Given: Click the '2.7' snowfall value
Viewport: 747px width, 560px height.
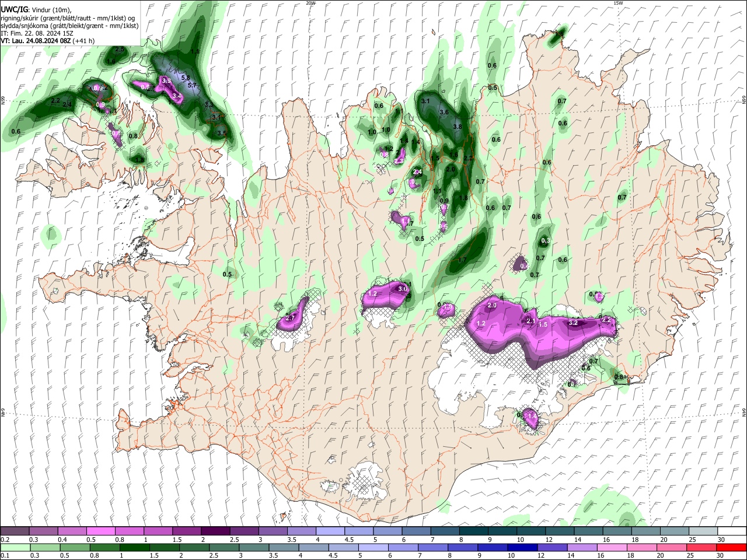Looking at the screenshot, I should (x=290, y=318).
